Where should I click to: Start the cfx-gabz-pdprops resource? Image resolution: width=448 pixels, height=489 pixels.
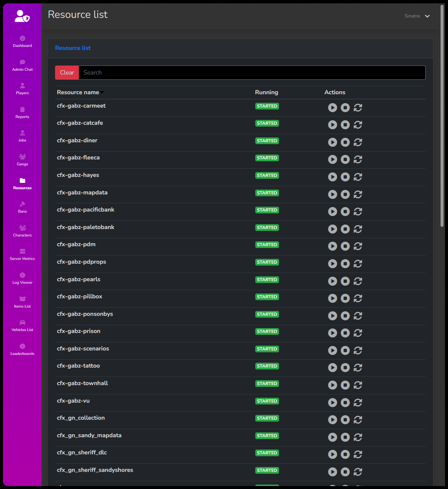point(333,264)
